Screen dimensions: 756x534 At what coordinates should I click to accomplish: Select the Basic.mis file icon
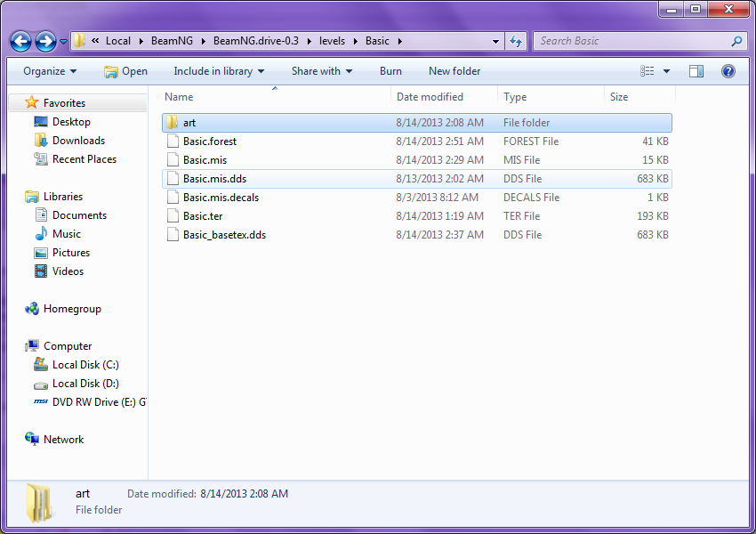(x=173, y=159)
